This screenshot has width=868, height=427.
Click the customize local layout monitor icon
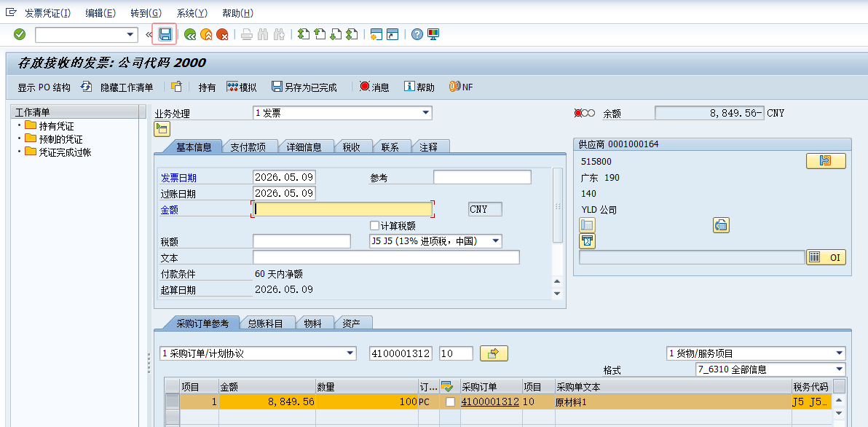433,34
